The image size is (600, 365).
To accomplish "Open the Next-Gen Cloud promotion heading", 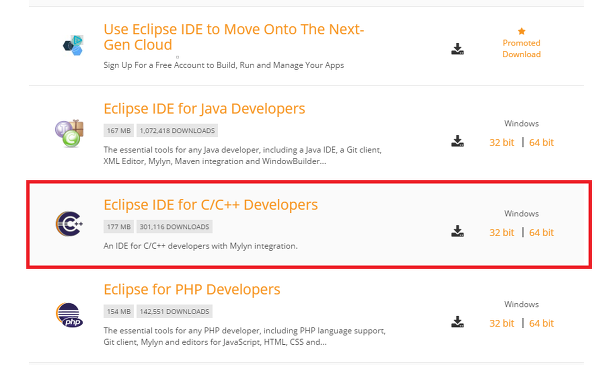I will (233, 37).
